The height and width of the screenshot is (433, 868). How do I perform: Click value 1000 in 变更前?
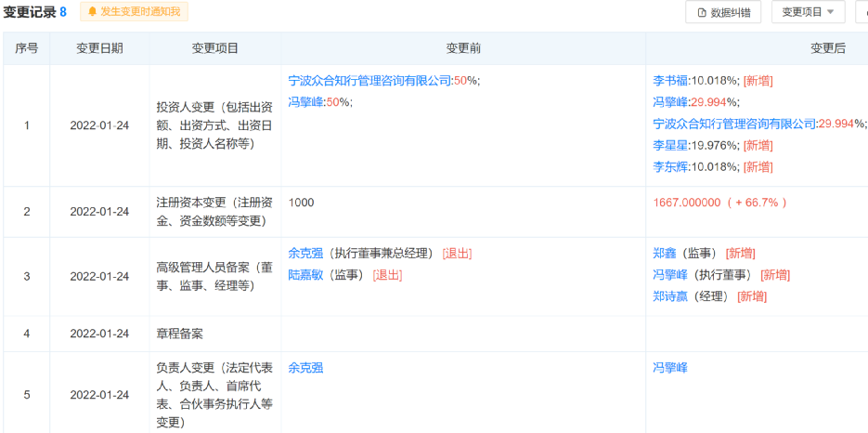(x=301, y=203)
